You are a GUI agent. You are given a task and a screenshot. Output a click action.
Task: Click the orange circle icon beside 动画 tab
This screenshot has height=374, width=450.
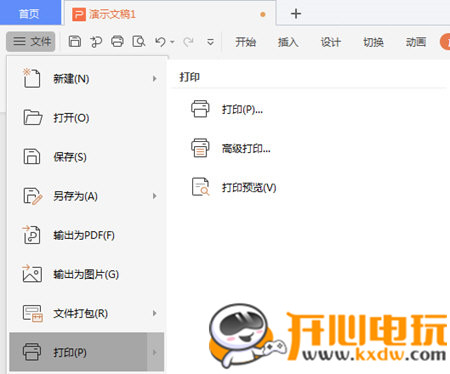[x=445, y=42]
